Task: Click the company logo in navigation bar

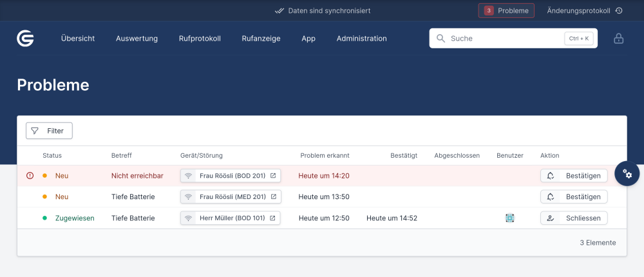Action: click(25, 39)
